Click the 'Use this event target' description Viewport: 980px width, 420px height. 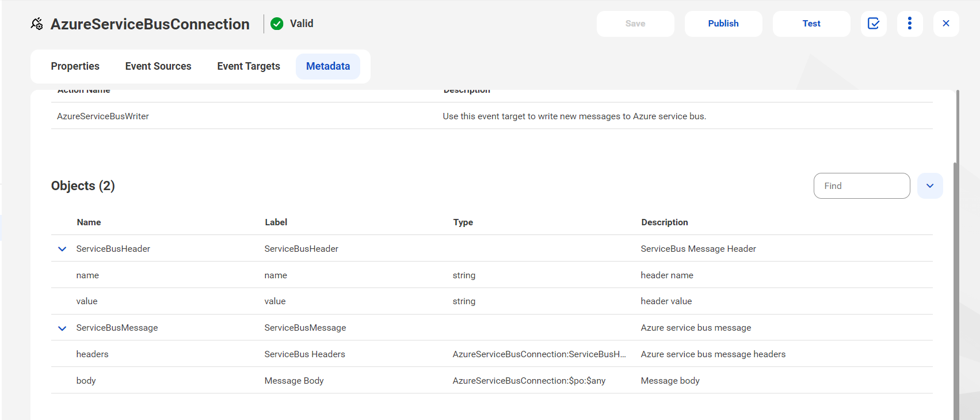[574, 116]
